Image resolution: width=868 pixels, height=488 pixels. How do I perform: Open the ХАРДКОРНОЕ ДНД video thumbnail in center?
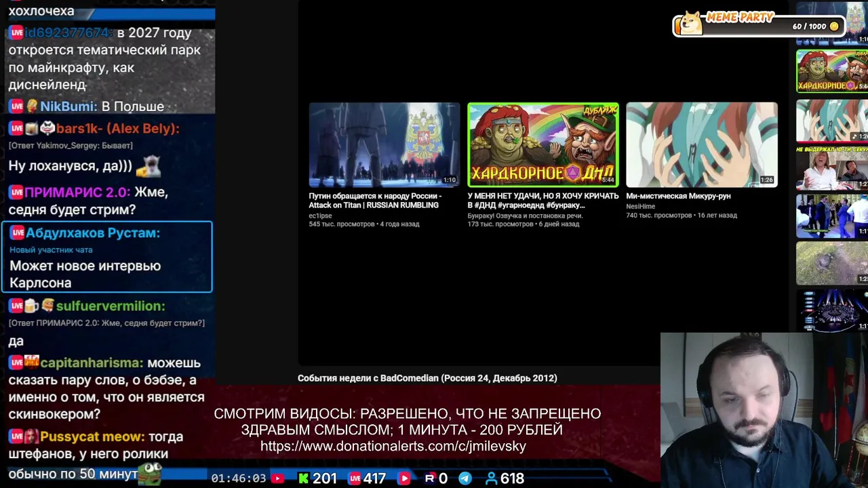543,144
